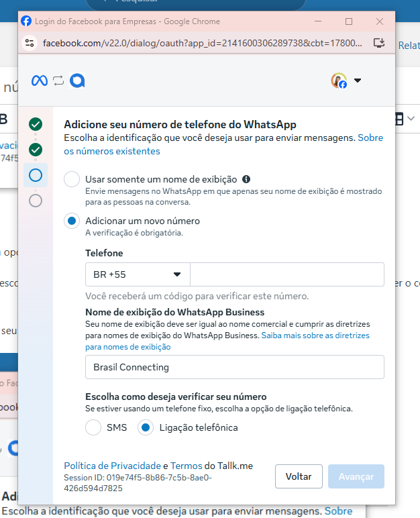Maximize the Facebook login window
Image resolution: width=420 pixels, height=518 pixels.
(349, 21)
